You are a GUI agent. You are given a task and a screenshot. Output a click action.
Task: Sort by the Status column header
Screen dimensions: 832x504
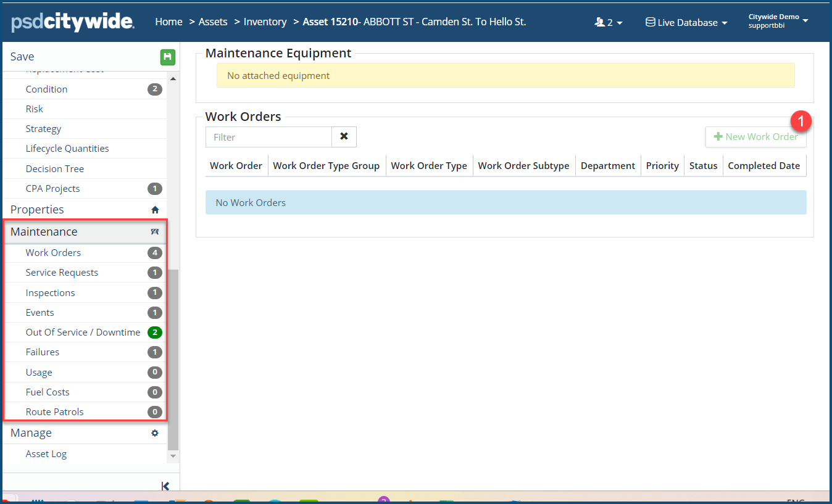pos(704,165)
